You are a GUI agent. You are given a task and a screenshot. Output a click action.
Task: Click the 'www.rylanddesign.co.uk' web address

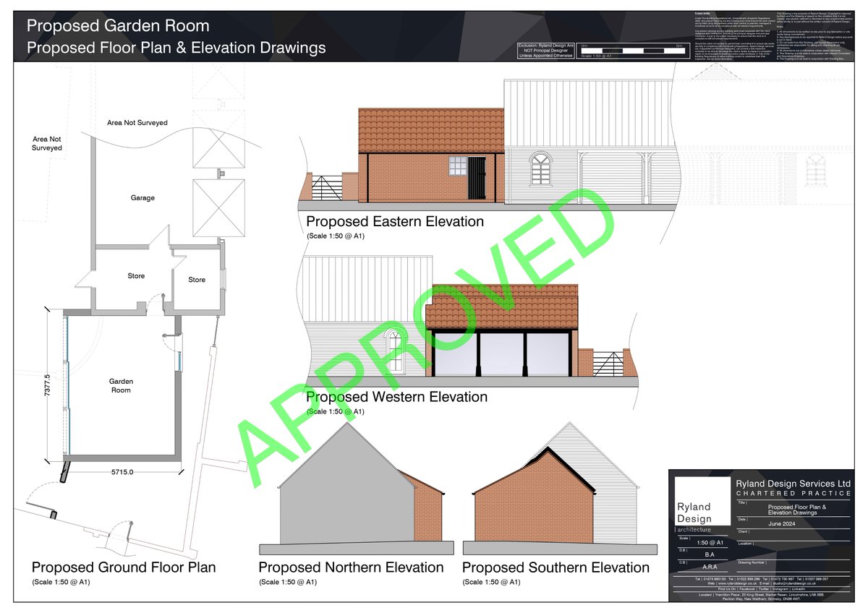[738, 583]
